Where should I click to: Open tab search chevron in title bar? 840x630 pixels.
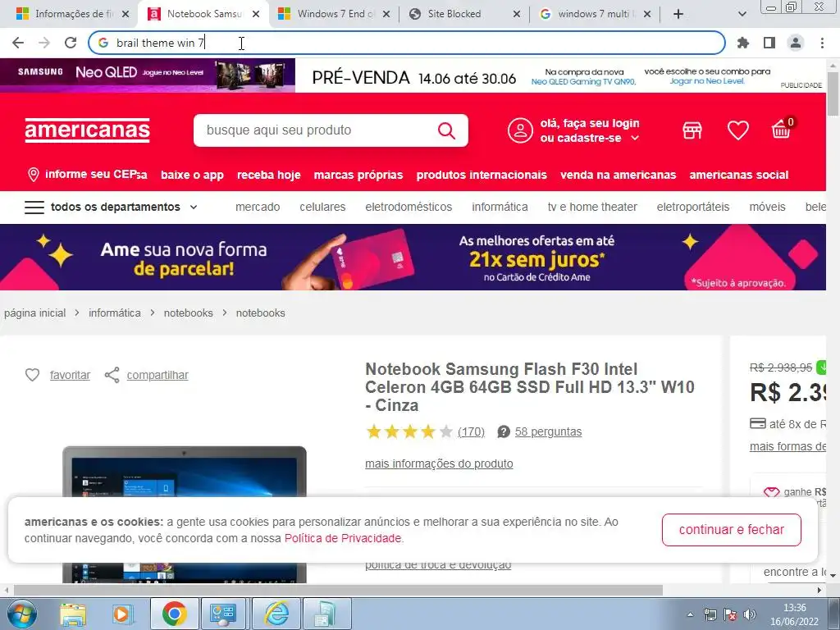[x=742, y=14]
